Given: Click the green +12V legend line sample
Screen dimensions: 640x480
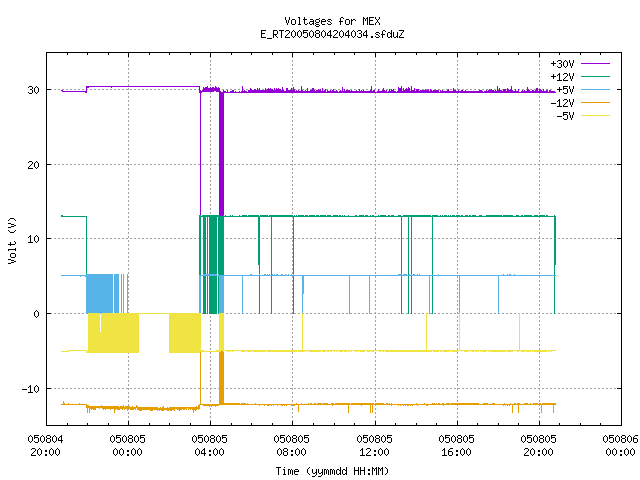Looking at the screenshot, I should click(x=595, y=76).
